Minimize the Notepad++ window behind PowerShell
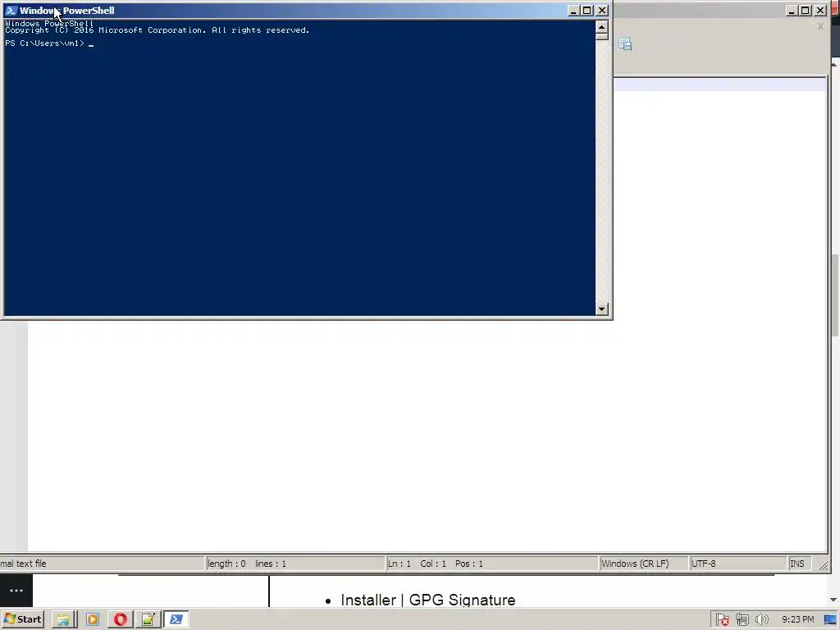This screenshot has width=840, height=630. [792, 10]
